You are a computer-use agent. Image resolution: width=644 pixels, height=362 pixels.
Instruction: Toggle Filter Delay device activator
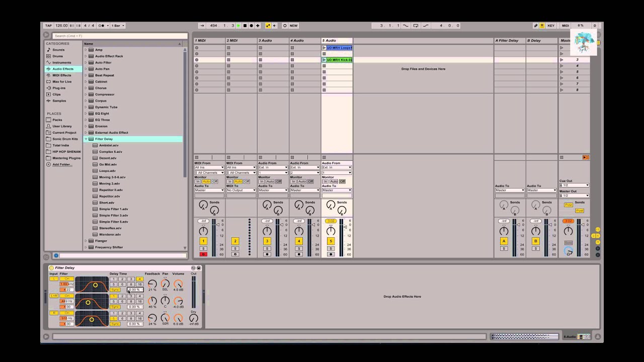click(x=51, y=268)
